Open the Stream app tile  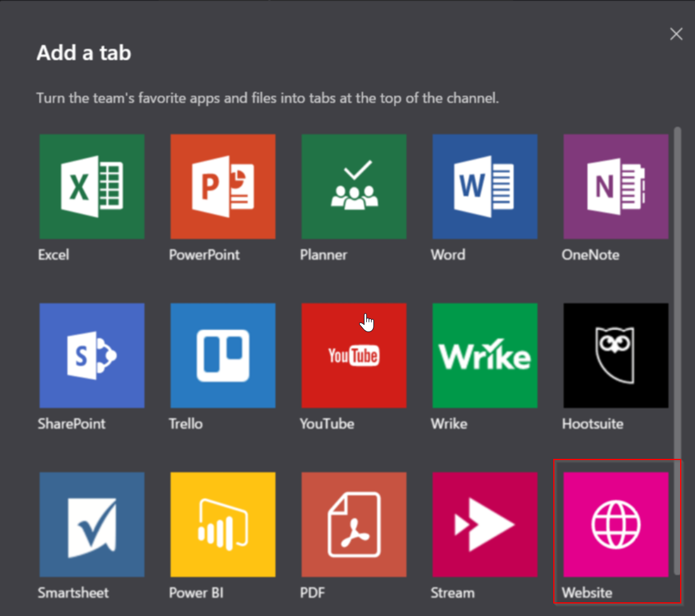(x=485, y=524)
